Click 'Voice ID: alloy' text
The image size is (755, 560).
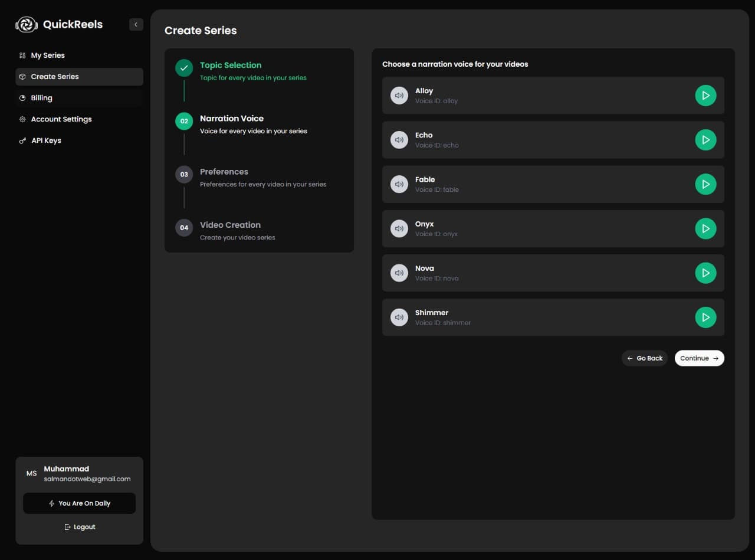[436, 101]
